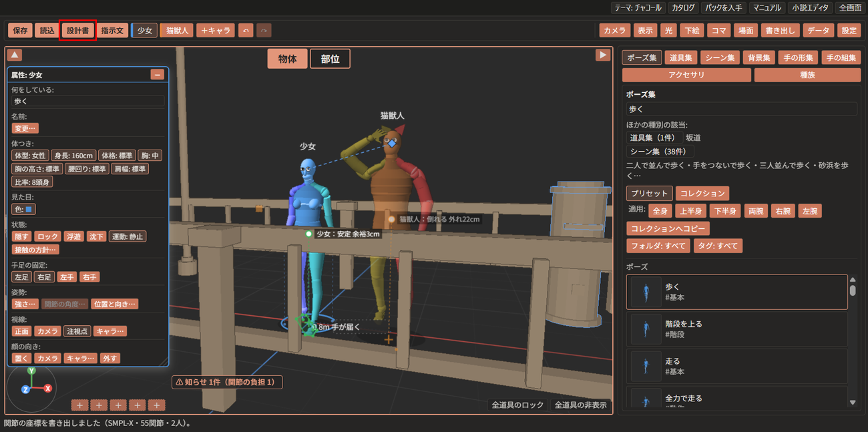Open the 知らせ 1件 warning notice
The image size is (868, 432).
[227, 382]
